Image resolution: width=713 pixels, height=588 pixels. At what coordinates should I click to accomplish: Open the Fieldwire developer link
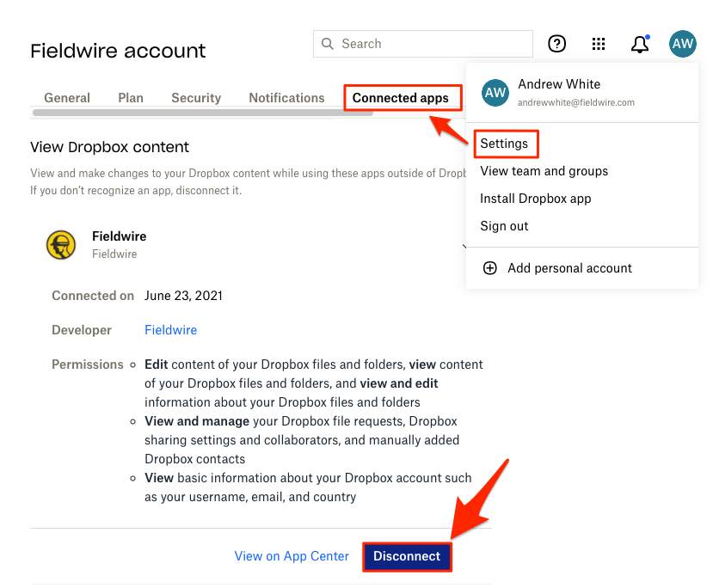(170, 329)
